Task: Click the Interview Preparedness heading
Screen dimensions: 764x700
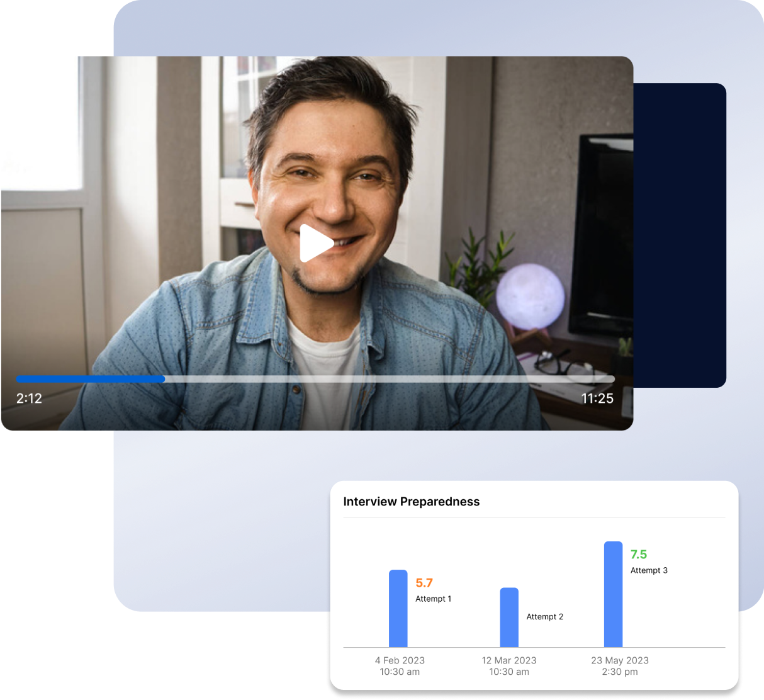Action: pos(412,502)
